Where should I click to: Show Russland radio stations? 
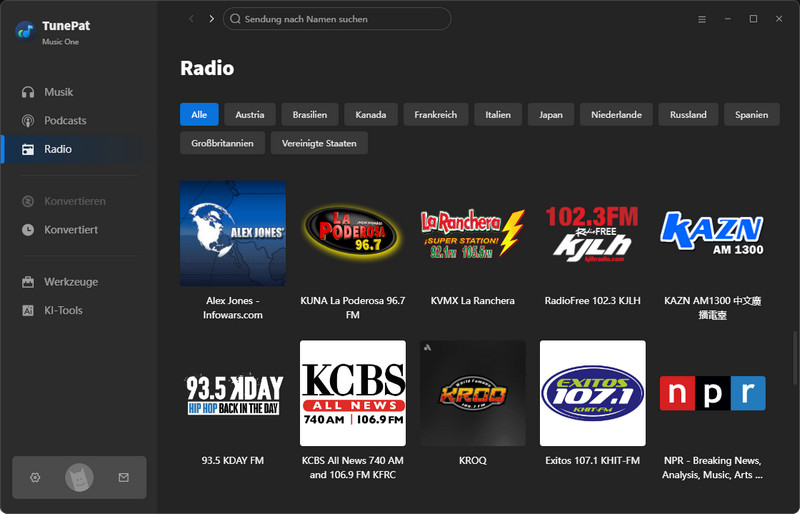pos(688,114)
